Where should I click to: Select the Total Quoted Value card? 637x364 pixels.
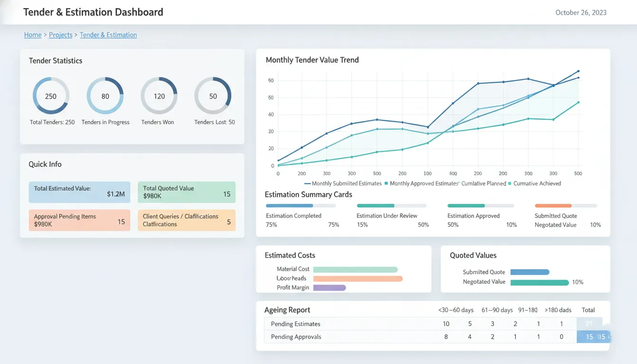(x=186, y=192)
